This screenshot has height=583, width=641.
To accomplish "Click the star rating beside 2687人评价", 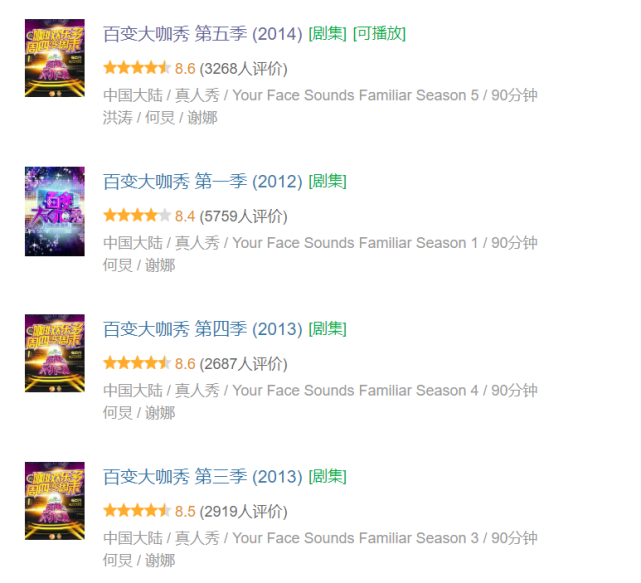I will [137, 363].
